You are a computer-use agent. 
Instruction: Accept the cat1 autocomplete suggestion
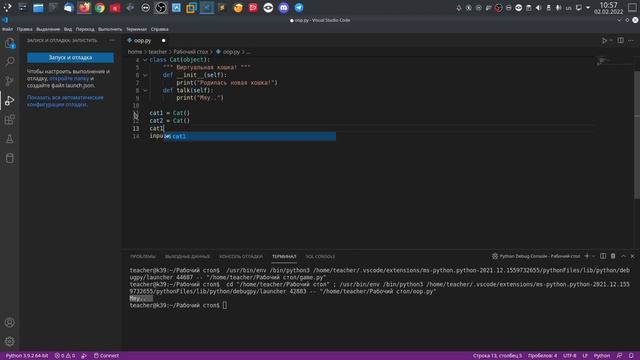coord(250,136)
